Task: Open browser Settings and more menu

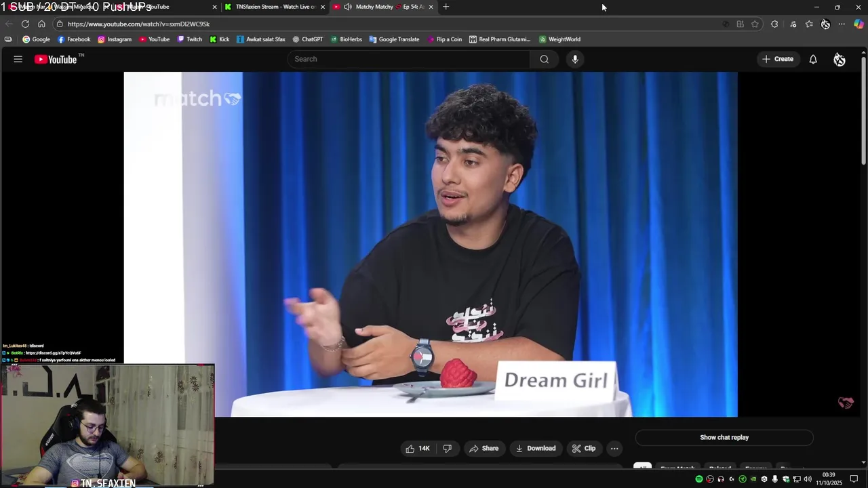Action: coord(842,24)
